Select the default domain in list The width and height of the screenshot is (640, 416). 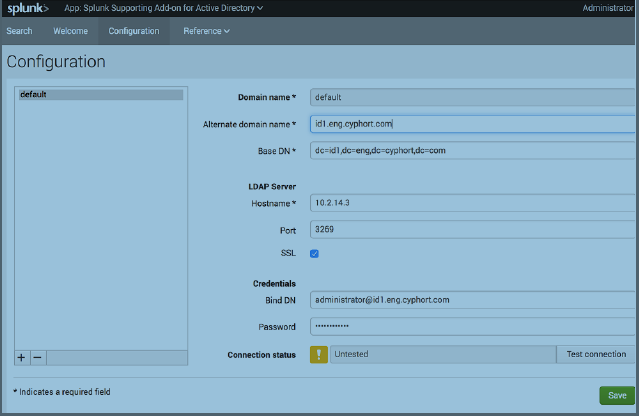[x=100, y=95]
